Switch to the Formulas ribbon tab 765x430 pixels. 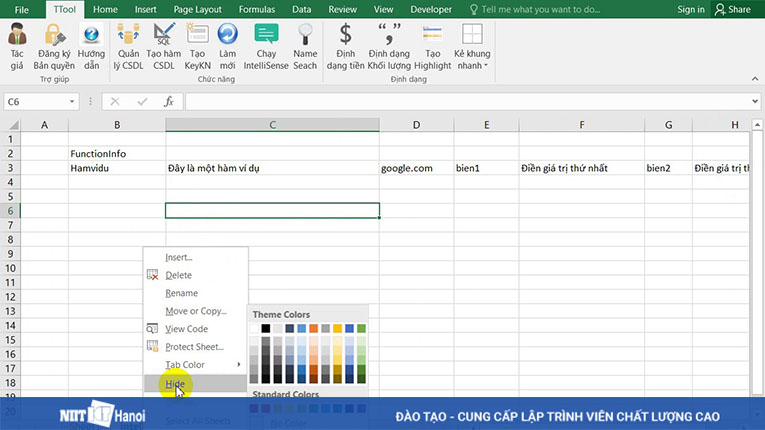point(257,9)
